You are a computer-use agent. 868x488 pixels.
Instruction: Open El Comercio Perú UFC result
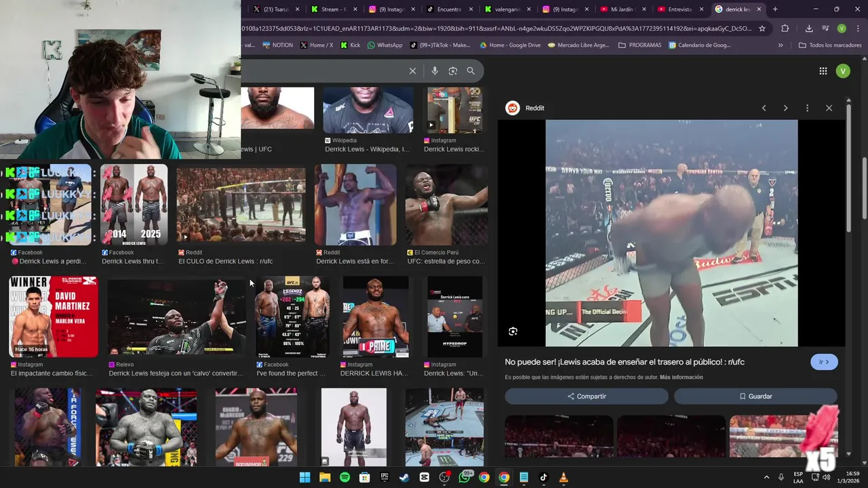point(446,205)
